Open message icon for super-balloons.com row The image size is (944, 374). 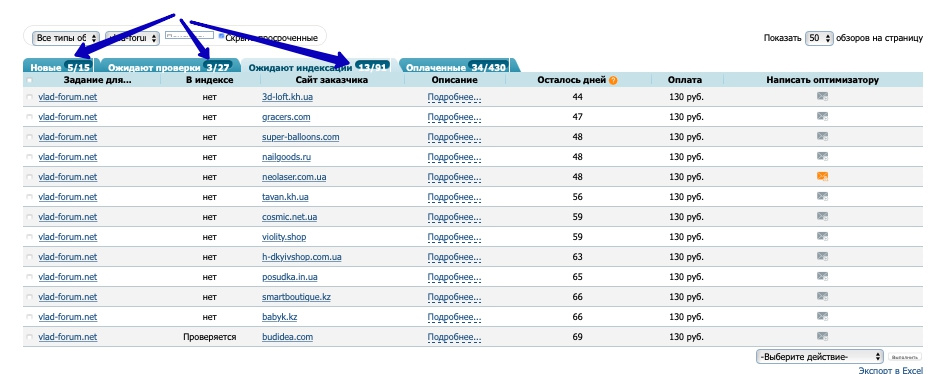click(x=822, y=137)
